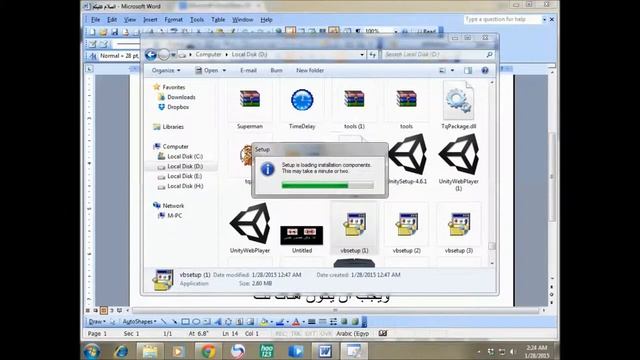This screenshot has height=360, width=640.
Task: Open the Organize menu in Explorer
Action: (166, 71)
